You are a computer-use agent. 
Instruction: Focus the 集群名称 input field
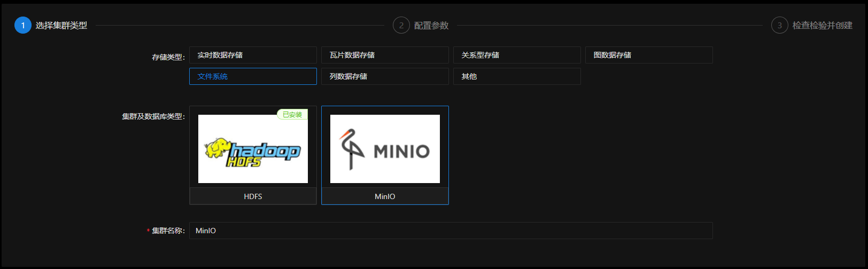[451, 231]
